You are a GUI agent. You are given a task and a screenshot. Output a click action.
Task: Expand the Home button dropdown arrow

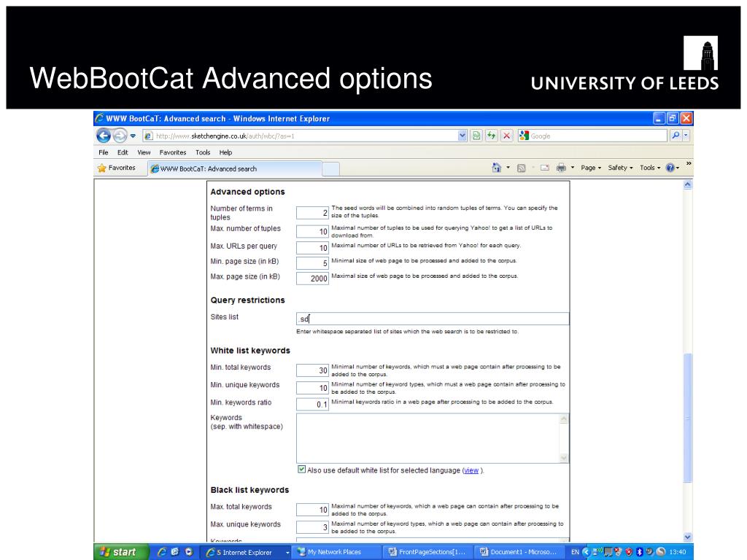(x=508, y=168)
